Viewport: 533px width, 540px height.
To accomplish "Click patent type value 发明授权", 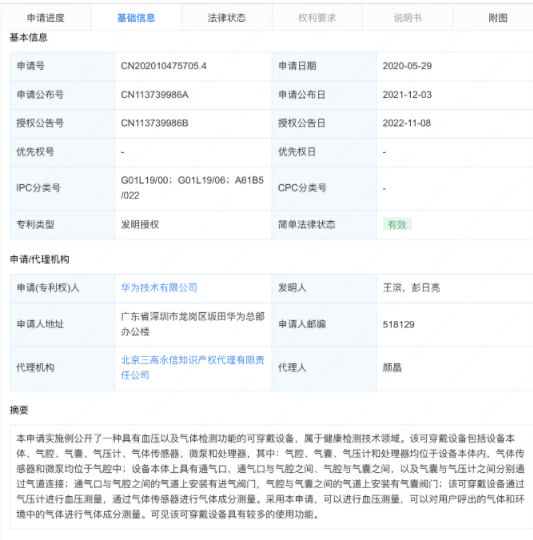I will 140,225.
